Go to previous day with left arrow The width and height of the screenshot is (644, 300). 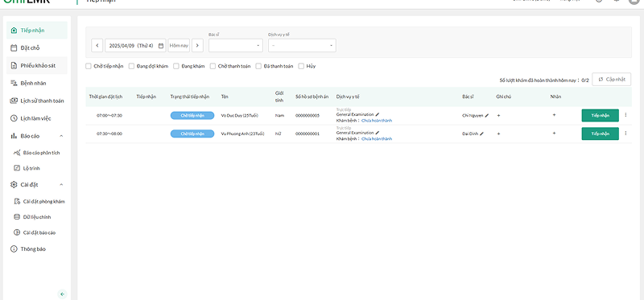97,46
